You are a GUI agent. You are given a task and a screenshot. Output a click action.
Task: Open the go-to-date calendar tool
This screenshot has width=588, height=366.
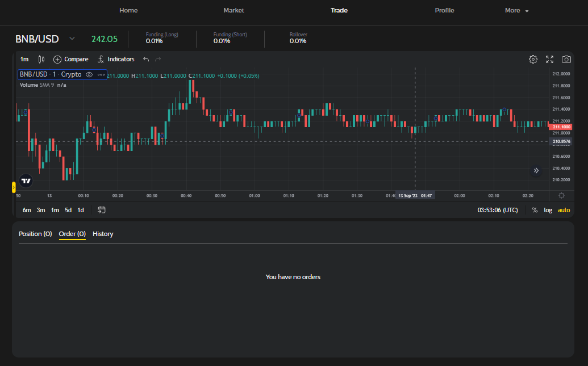click(102, 210)
